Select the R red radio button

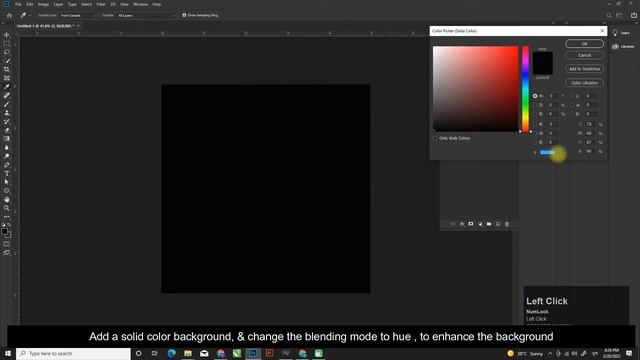click(535, 124)
